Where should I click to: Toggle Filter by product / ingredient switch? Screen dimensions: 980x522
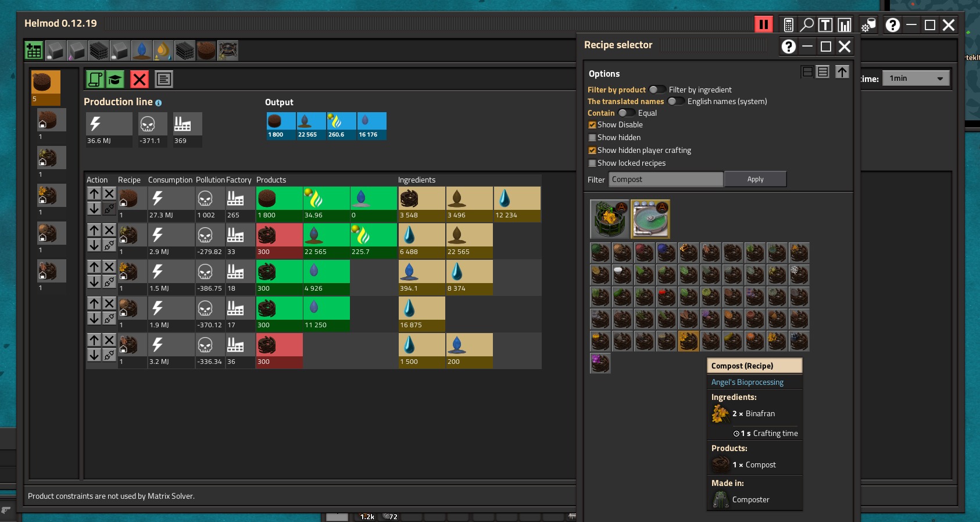point(657,90)
